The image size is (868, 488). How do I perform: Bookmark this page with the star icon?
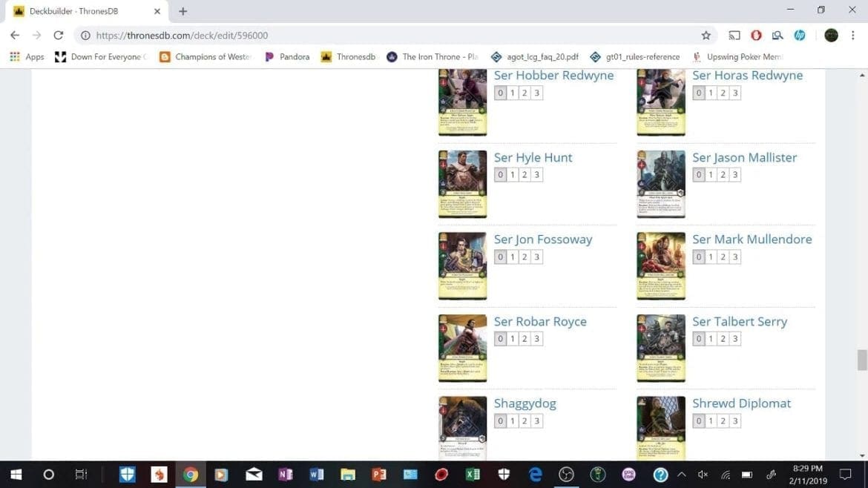(x=706, y=36)
